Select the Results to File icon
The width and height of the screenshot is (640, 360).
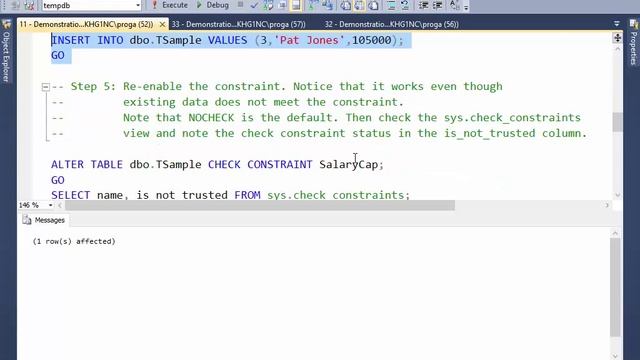click(x=373, y=5)
